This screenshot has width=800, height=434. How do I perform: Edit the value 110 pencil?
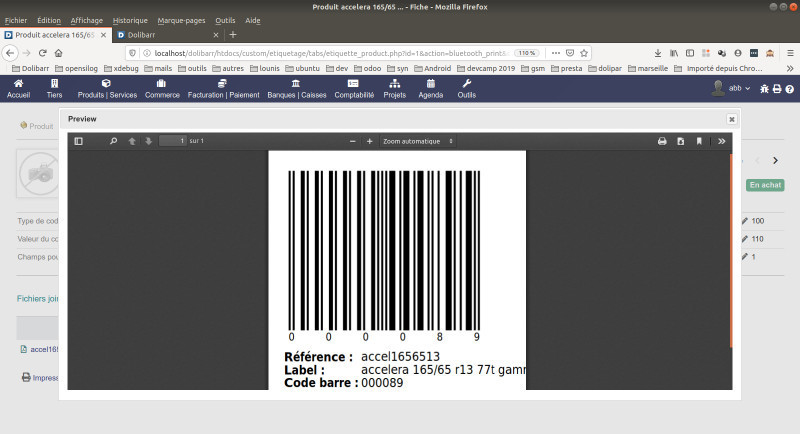pos(745,239)
